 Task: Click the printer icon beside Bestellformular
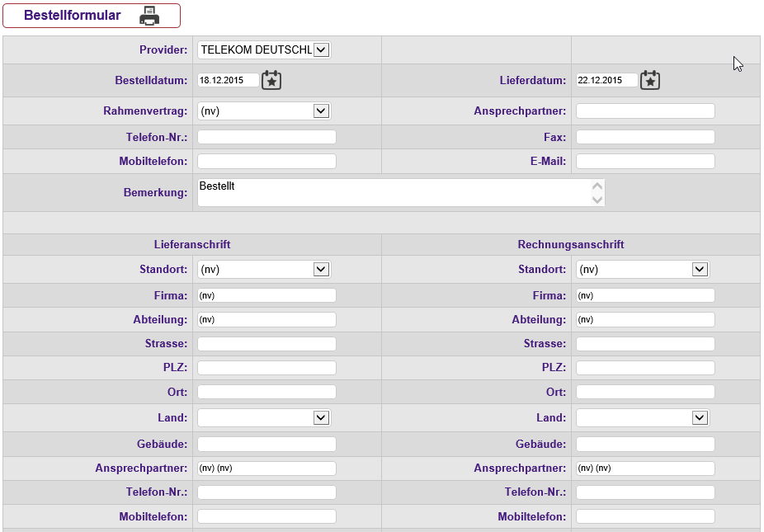[x=149, y=16]
